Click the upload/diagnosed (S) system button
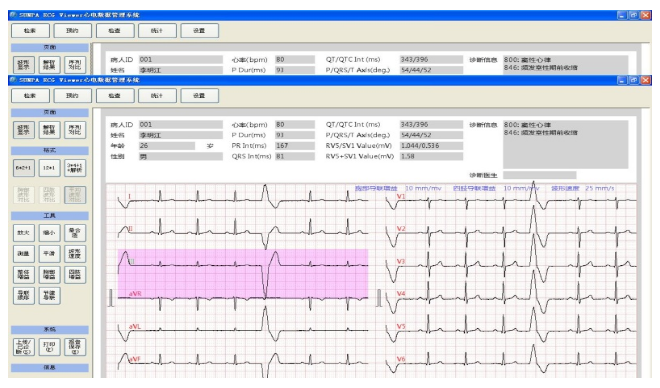Viewport: 660px width, 388px height. tap(24, 347)
